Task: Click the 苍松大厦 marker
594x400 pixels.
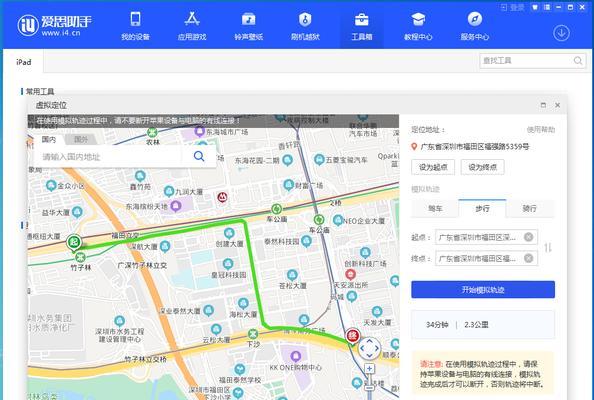Action: (292, 275)
